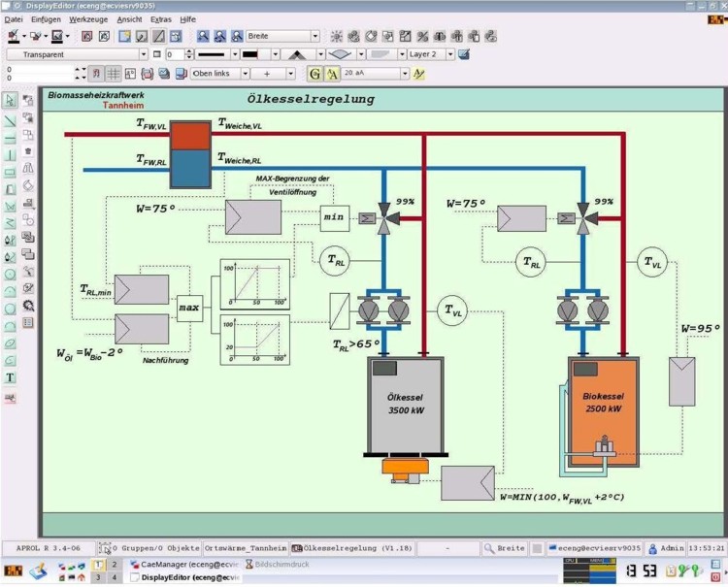This screenshot has height=587, width=728.
Task: Click the line width input field showing 0
Action: point(175,54)
